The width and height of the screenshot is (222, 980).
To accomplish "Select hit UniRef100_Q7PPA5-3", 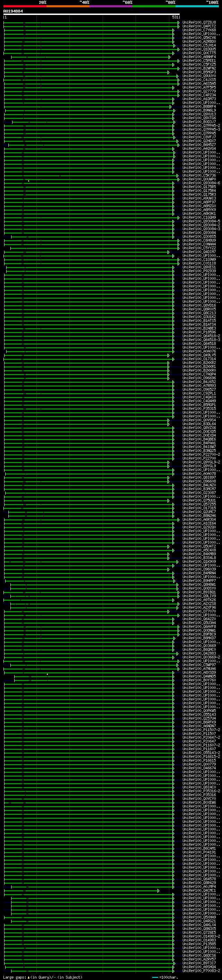I will (x=201, y=129).
